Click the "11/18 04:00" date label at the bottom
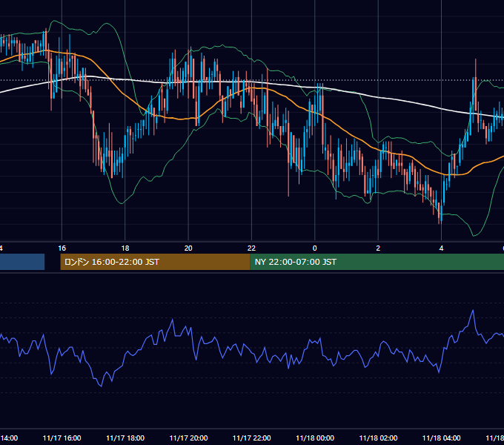This screenshot has width=504, height=445. click(x=441, y=438)
